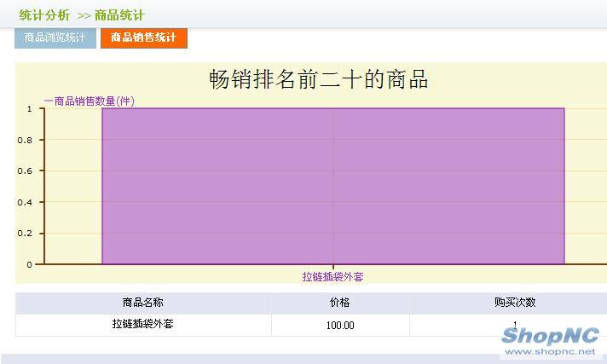Click the y-axis value 0.6 label
607x364 pixels.
click(26, 171)
